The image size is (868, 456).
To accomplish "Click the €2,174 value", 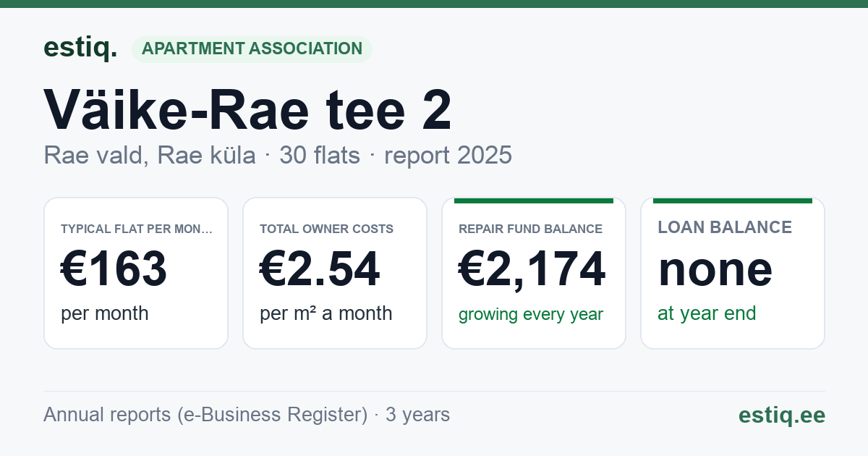I will tap(532, 269).
